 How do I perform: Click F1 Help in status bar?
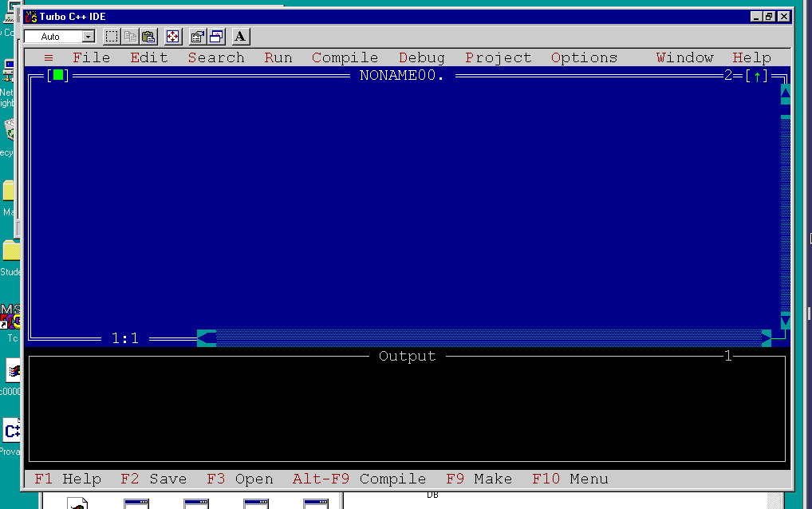point(68,479)
